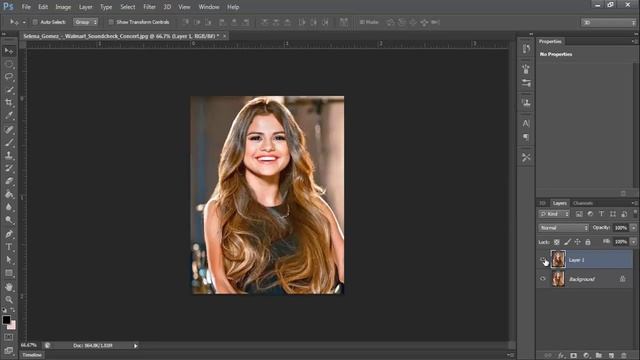Select the Layer 1 thumbnail
Viewport: 640px width, 360px height.
point(558,260)
